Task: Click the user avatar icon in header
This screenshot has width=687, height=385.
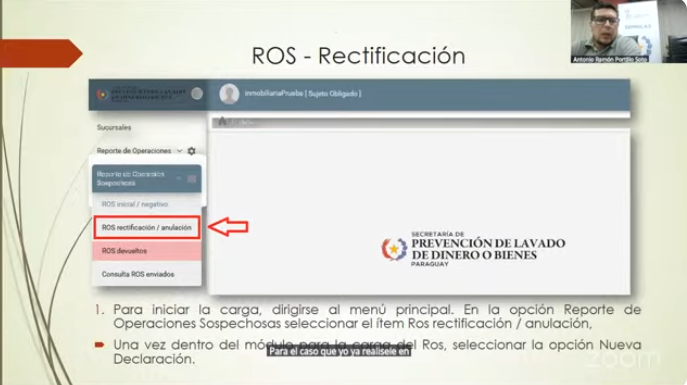Action: pos(229,94)
